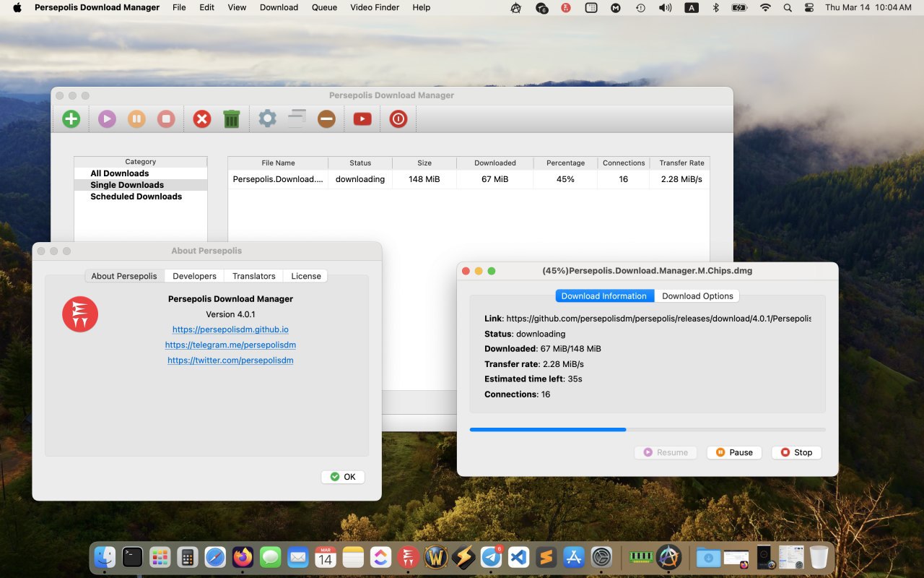Open the File menu
This screenshot has width=924, height=578.
click(179, 7)
